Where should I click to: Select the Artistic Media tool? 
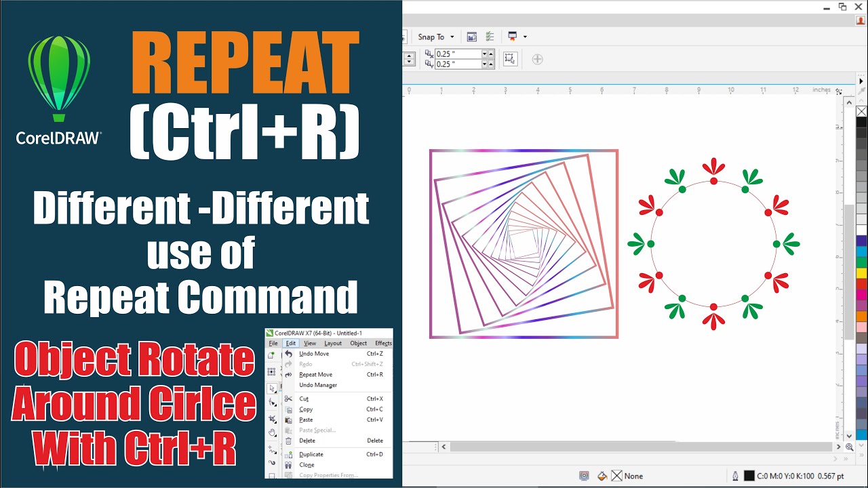coord(272,464)
